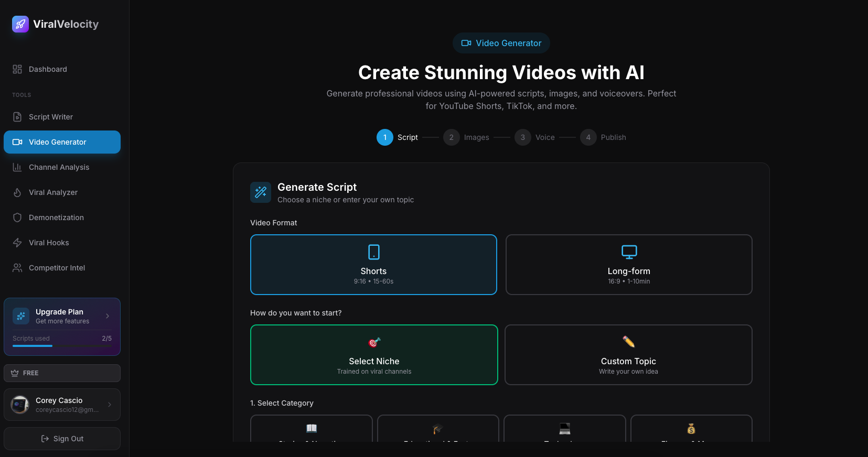This screenshot has width=868, height=457.
Task: Open Script Writer tool
Action: pyautogui.click(x=62, y=117)
